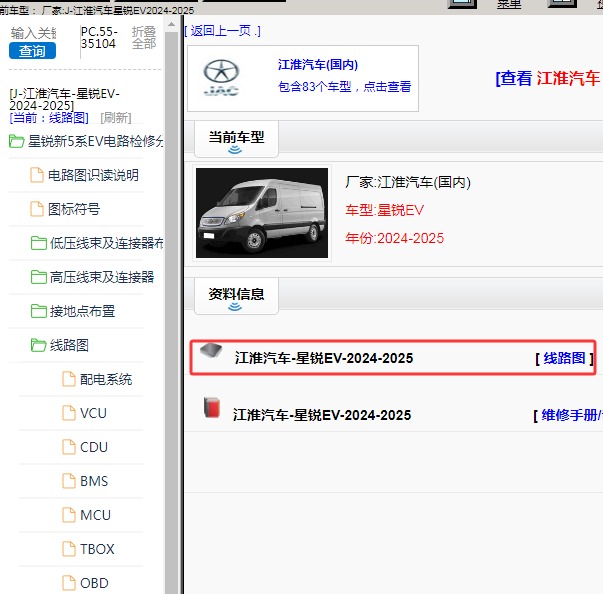This screenshot has width=603, height=594.
Task: Click the file icon next to CDU
Action: point(69,447)
